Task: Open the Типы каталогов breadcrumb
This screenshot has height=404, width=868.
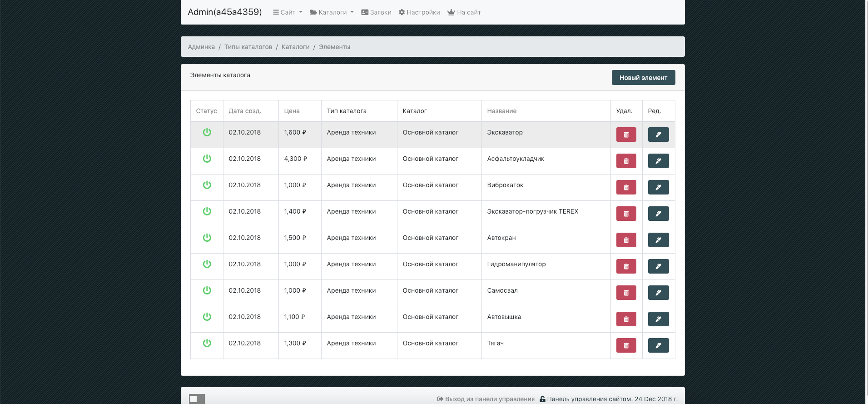Action: point(248,47)
